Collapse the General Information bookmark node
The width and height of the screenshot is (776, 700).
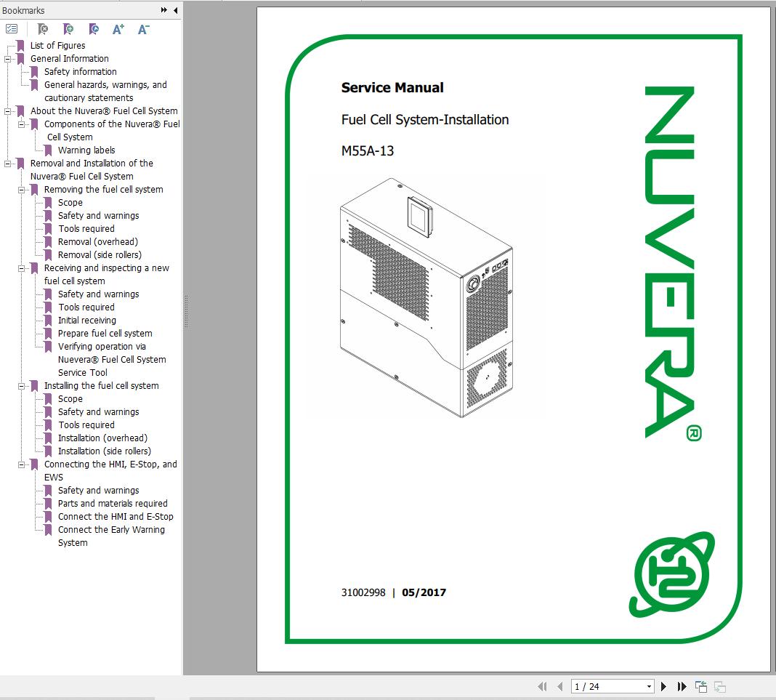7,59
